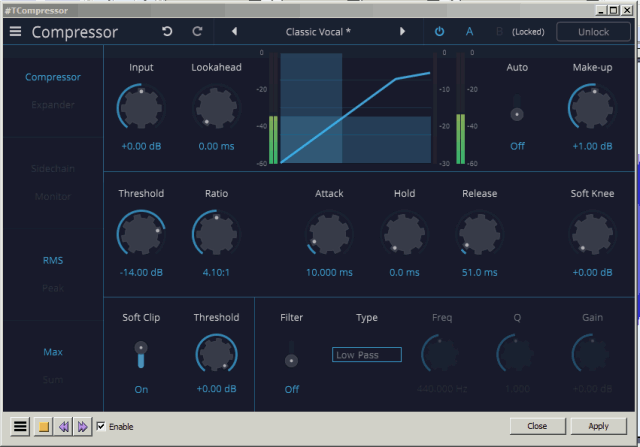Click the Apply button

coord(598,426)
